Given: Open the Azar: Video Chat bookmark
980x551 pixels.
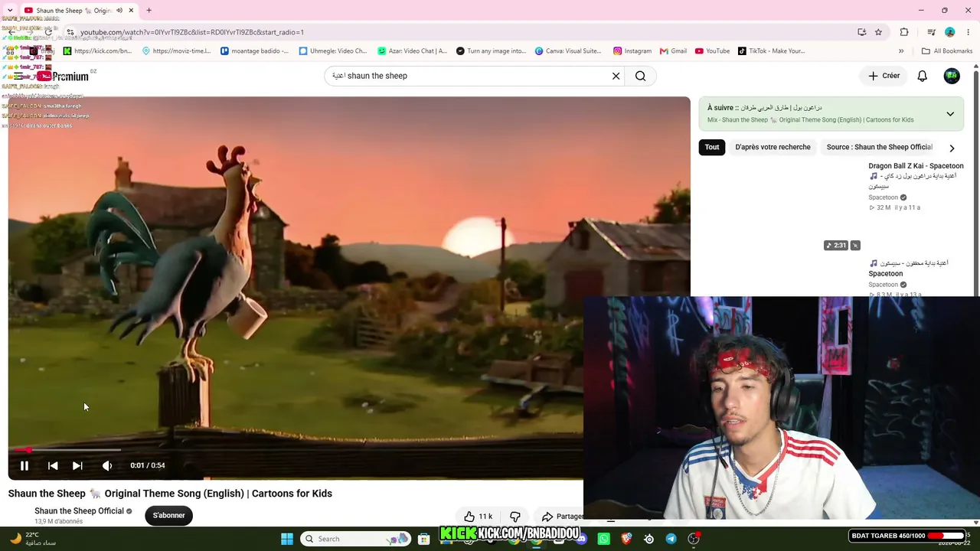Looking at the screenshot, I should 412,51.
